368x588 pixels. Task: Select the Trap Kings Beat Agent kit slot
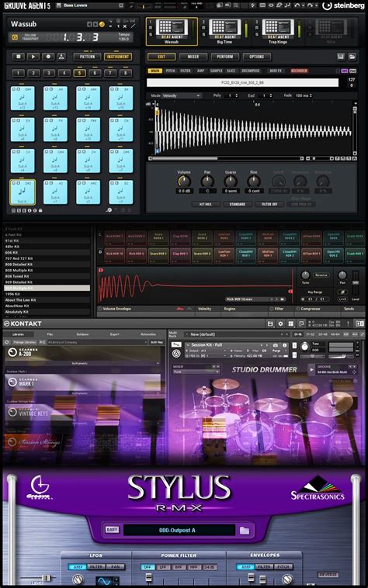click(x=278, y=32)
